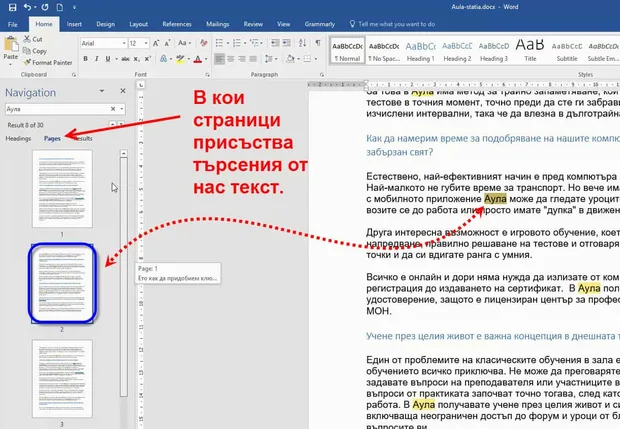Image resolution: width=620 pixels, height=429 pixels.
Task: Apply the Normal style
Action: coord(347,52)
